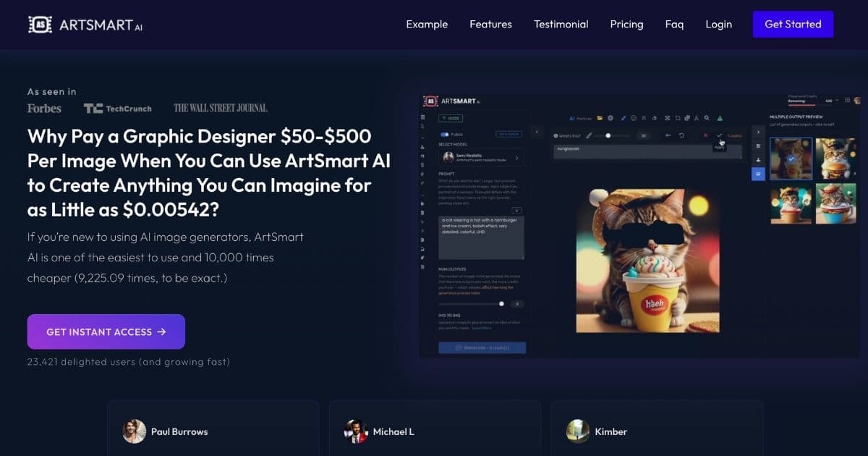Expand the right panel chevron arrow
The height and width of the screenshot is (456, 868).
coord(758,132)
